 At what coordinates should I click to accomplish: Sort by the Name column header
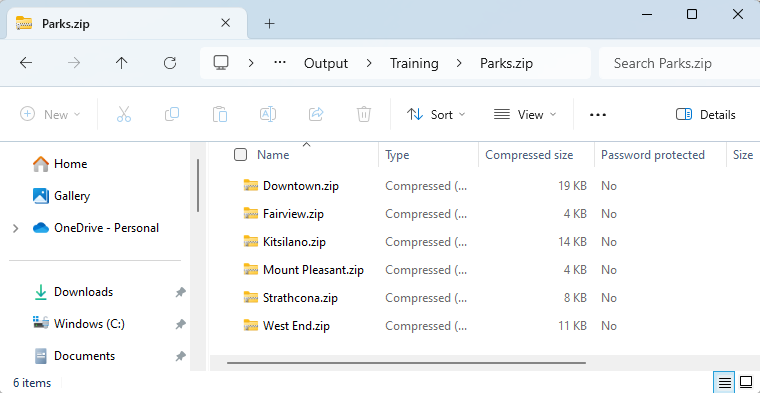click(x=273, y=155)
